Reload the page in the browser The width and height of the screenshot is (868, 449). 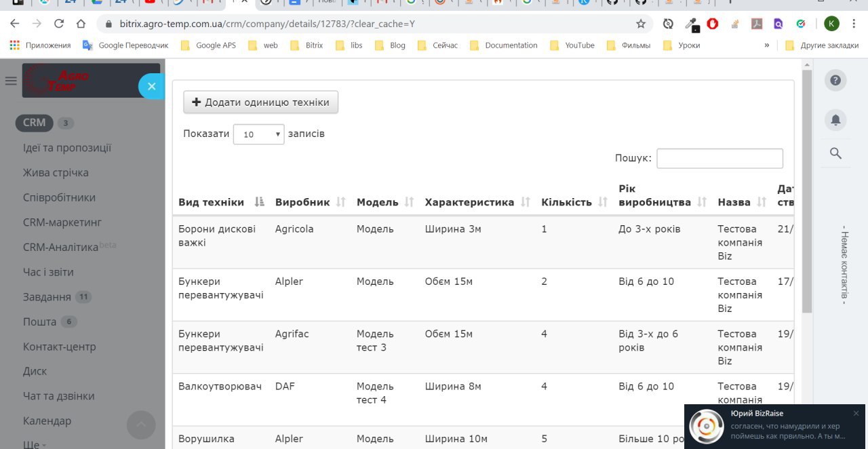pyautogui.click(x=59, y=24)
